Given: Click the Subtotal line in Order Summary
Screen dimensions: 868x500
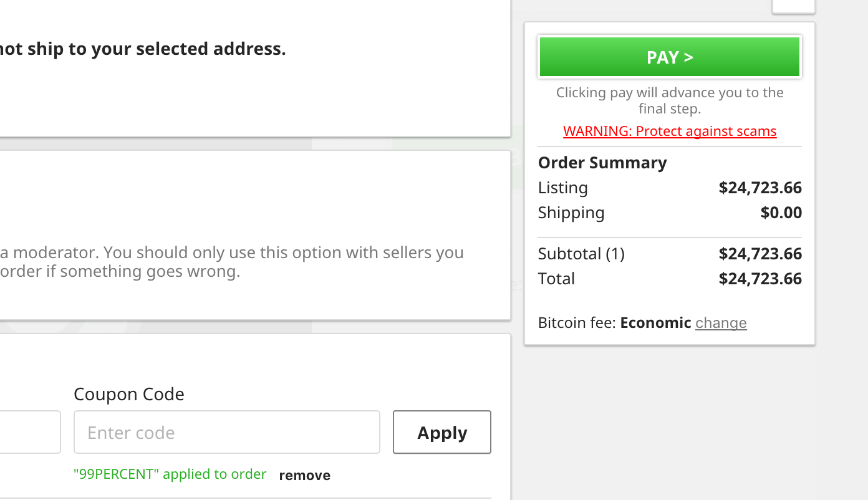Looking at the screenshot, I should coord(581,253).
